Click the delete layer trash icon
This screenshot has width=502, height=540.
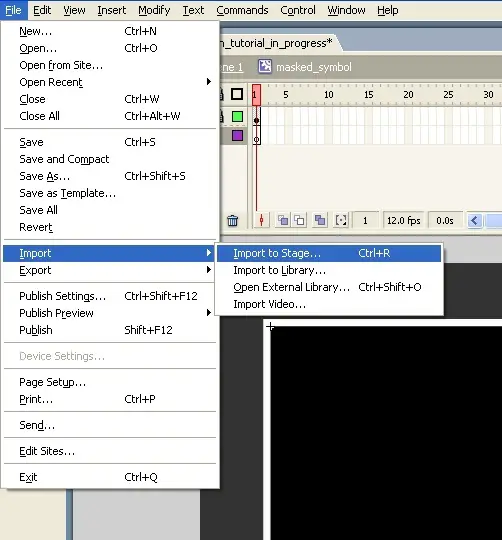(x=232, y=220)
